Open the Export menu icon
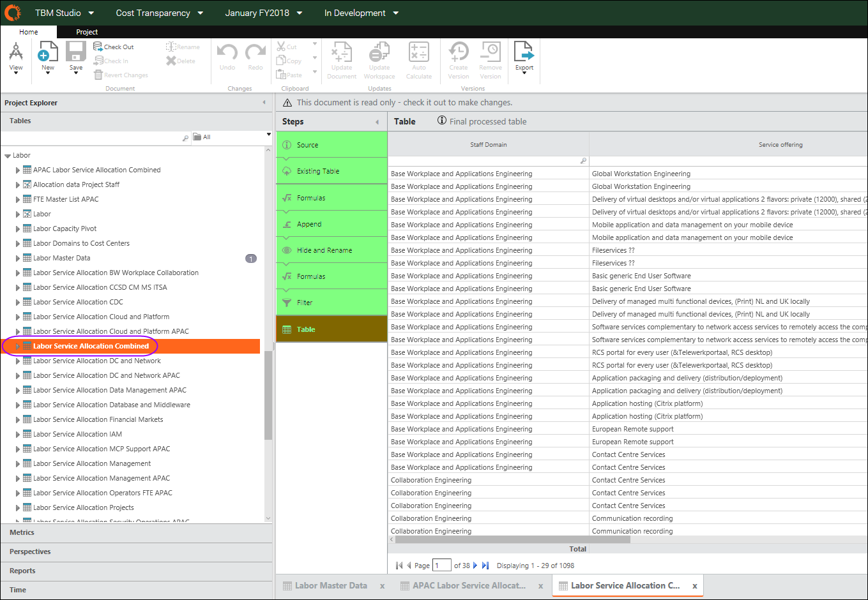 click(x=524, y=52)
